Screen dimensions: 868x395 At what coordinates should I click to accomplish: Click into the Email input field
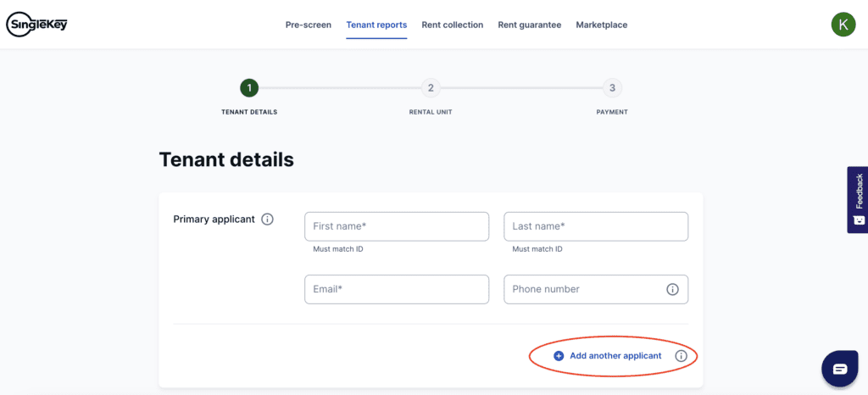point(397,289)
